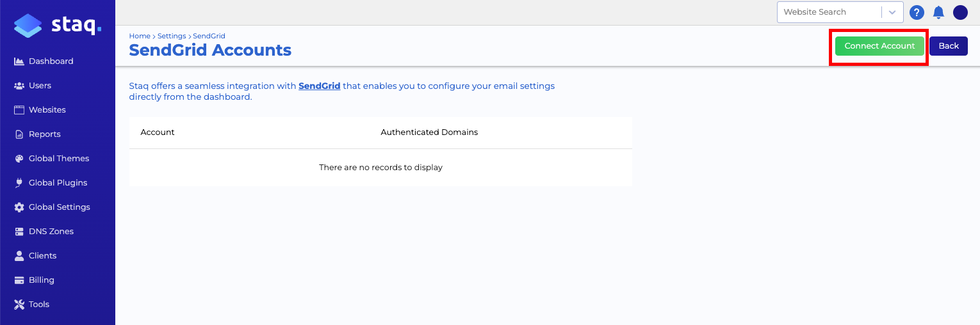Click the Users group icon
Viewport: 980px width, 325px height.
(x=19, y=86)
